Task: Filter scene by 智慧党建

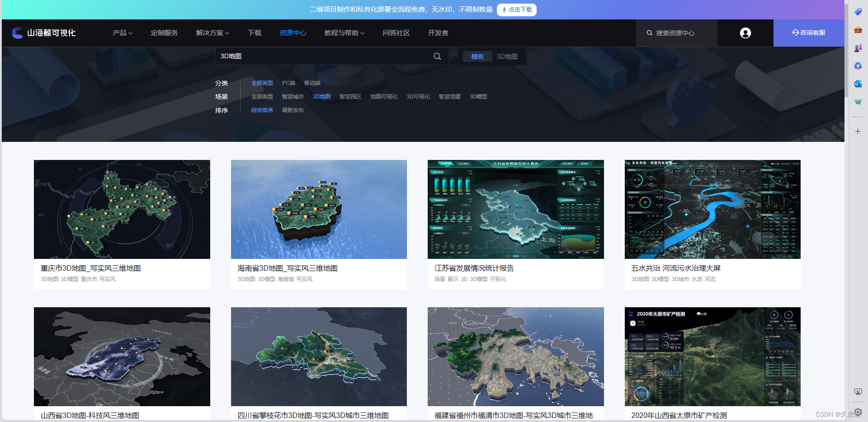Action: point(450,97)
